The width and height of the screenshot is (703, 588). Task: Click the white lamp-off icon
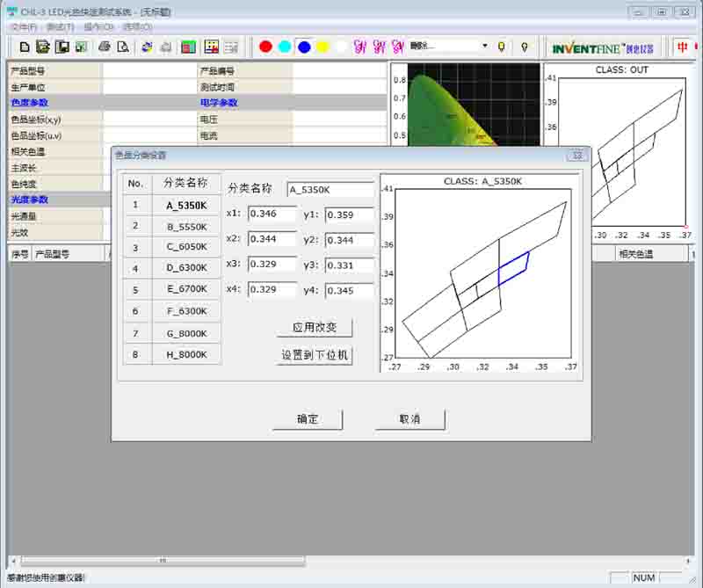tap(524, 47)
